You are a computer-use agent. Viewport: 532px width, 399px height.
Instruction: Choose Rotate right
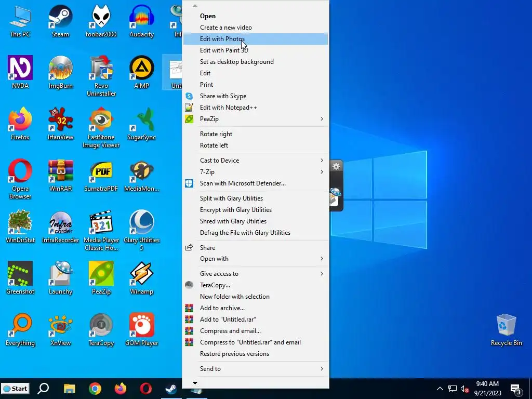pyautogui.click(x=256, y=134)
